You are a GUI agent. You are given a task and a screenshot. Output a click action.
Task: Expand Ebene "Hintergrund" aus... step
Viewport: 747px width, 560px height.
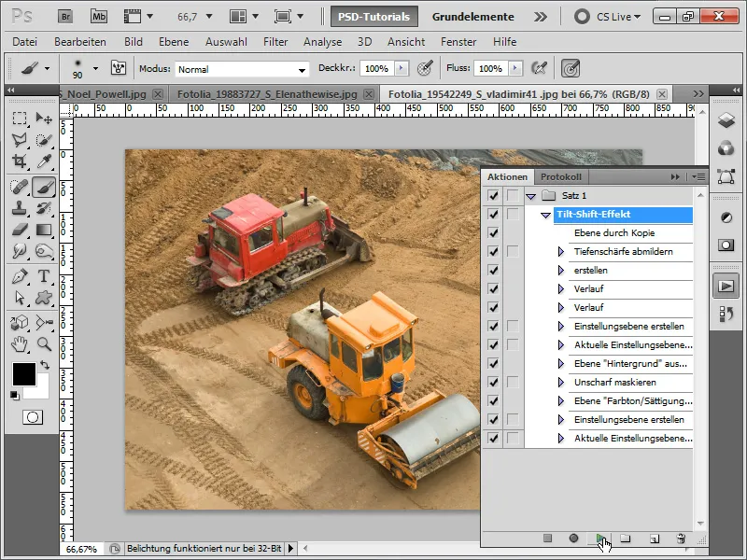[x=561, y=363]
